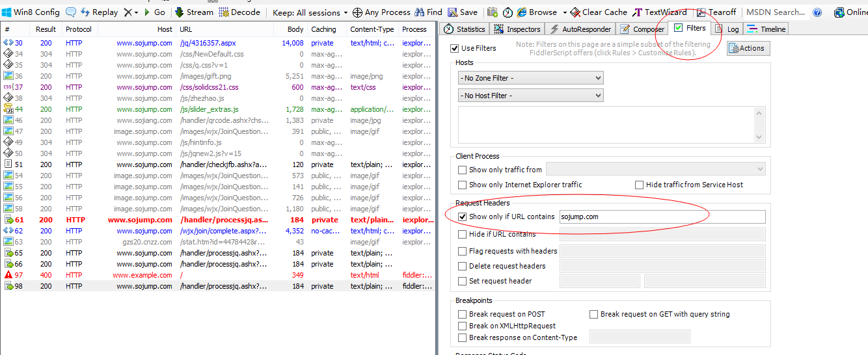Switch to the Statistics tab

click(465, 29)
